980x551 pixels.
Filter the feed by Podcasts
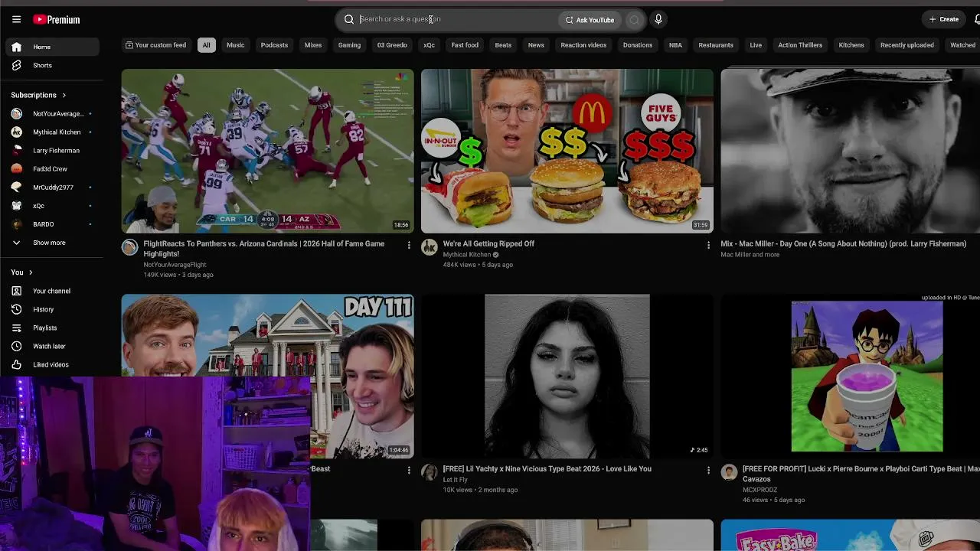(274, 45)
